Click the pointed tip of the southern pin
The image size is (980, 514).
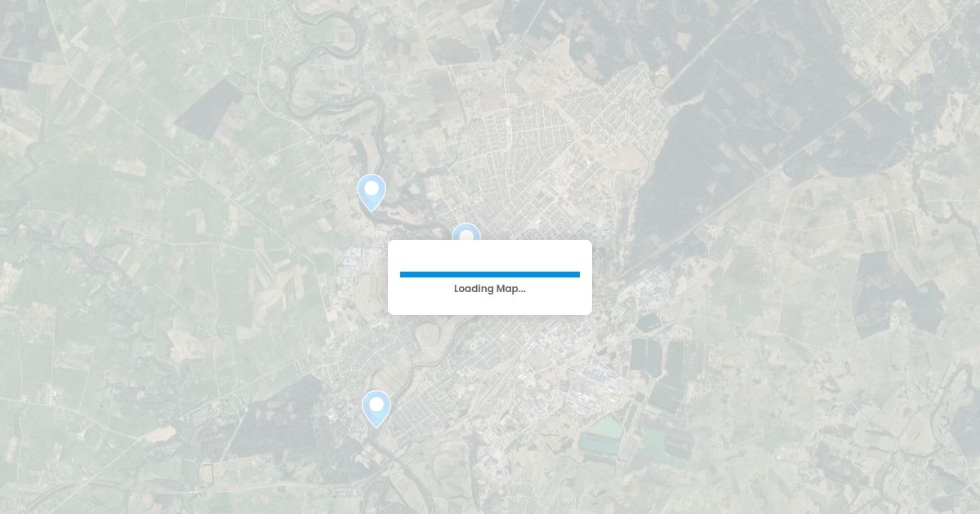point(376,426)
